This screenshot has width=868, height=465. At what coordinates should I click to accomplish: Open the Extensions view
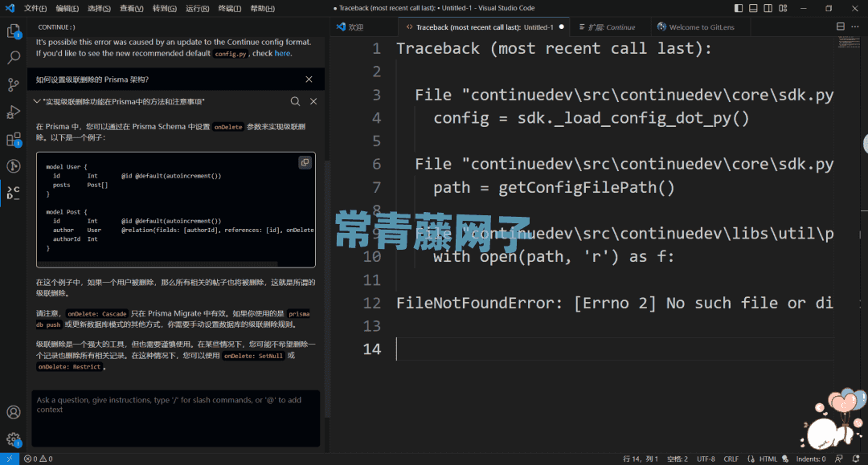[x=14, y=139]
